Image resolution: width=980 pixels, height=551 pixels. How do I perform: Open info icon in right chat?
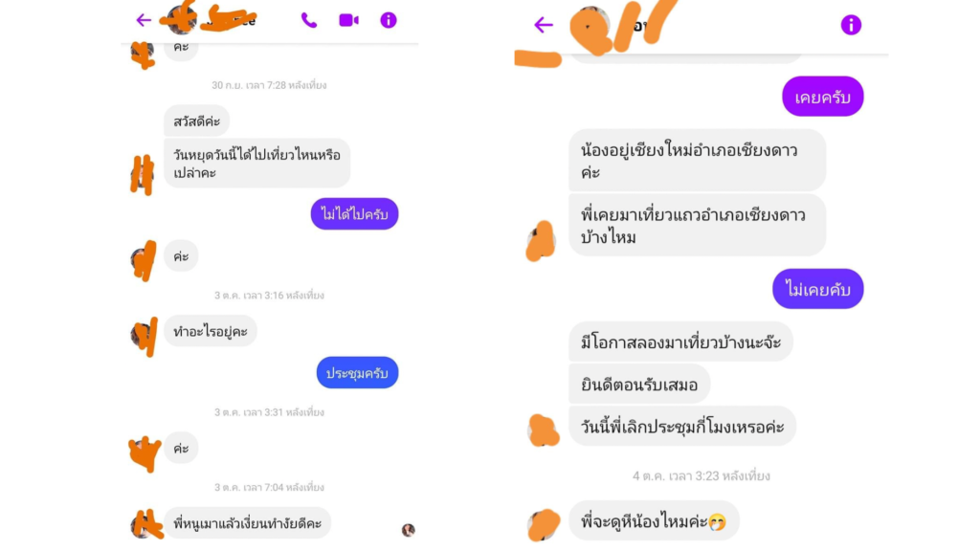tap(851, 25)
